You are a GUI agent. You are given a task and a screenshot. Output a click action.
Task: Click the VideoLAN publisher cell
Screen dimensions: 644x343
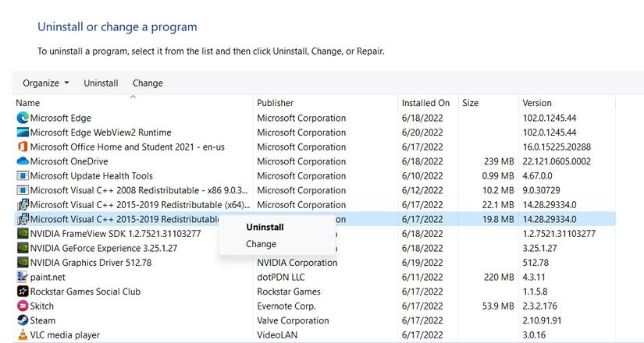(277, 335)
